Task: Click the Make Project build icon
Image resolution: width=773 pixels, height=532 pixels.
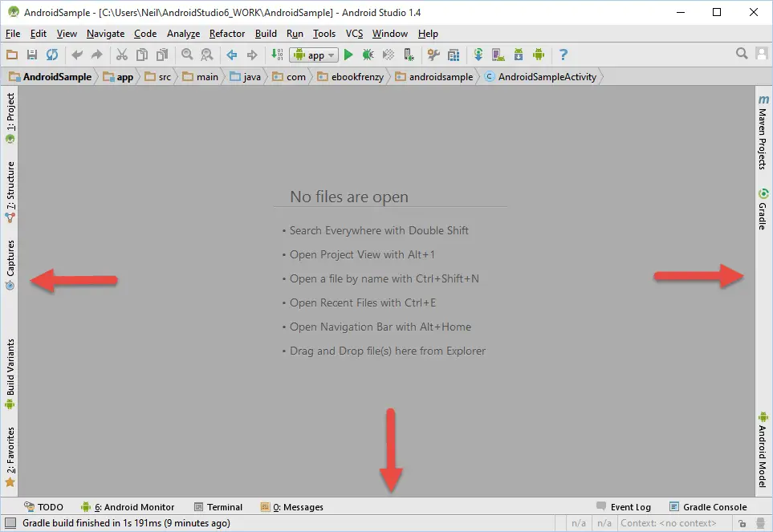Action: point(276,55)
